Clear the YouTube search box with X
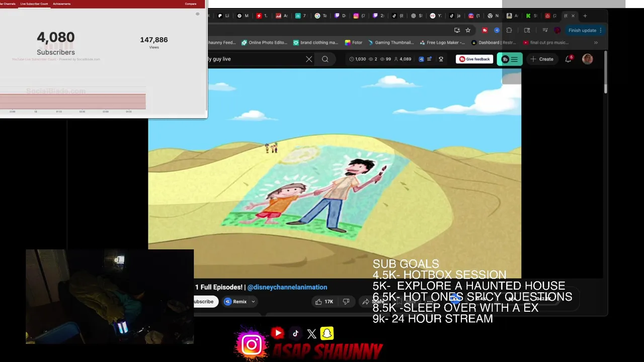 (x=309, y=59)
